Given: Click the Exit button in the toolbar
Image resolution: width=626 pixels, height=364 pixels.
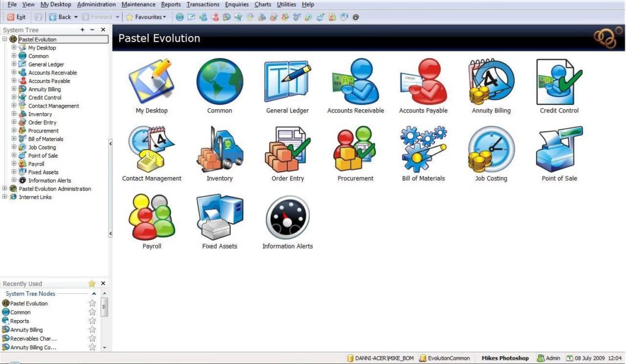Looking at the screenshot, I should pos(17,17).
